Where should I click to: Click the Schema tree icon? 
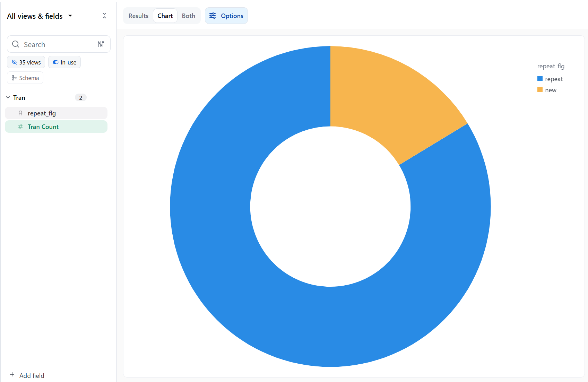(14, 78)
